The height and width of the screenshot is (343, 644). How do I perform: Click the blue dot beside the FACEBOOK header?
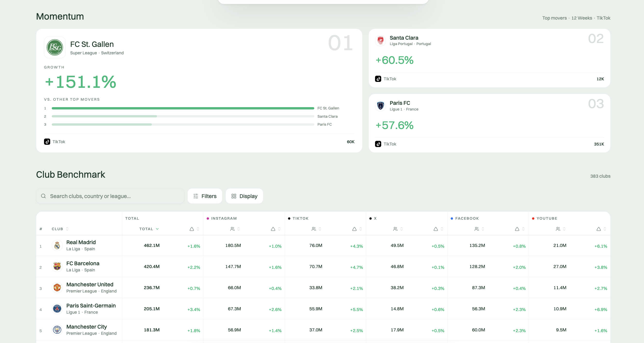tap(452, 218)
